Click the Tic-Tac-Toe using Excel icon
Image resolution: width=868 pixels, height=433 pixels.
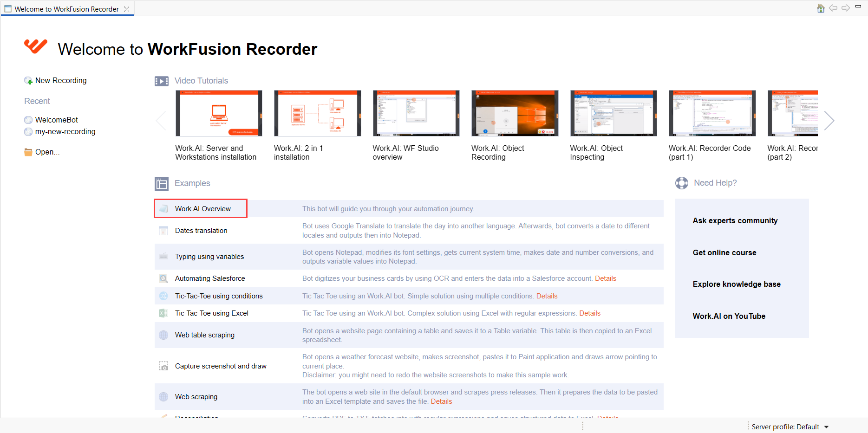coord(163,313)
